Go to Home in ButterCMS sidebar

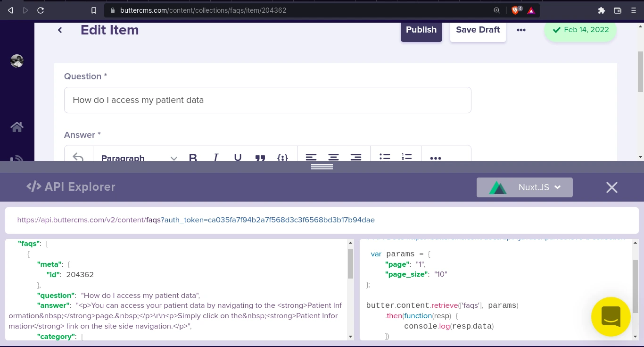pyautogui.click(x=17, y=127)
